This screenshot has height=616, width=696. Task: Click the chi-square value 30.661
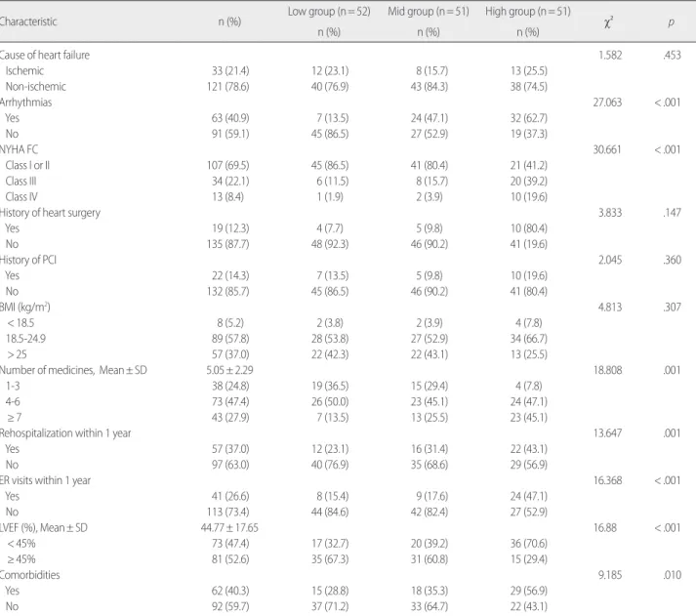[607, 149]
